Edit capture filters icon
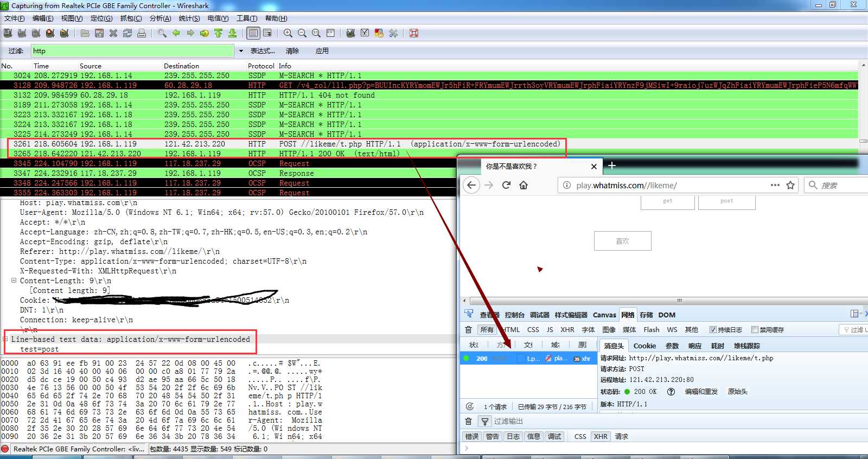The height and width of the screenshot is (459, 868). click(x=351, y=33)
